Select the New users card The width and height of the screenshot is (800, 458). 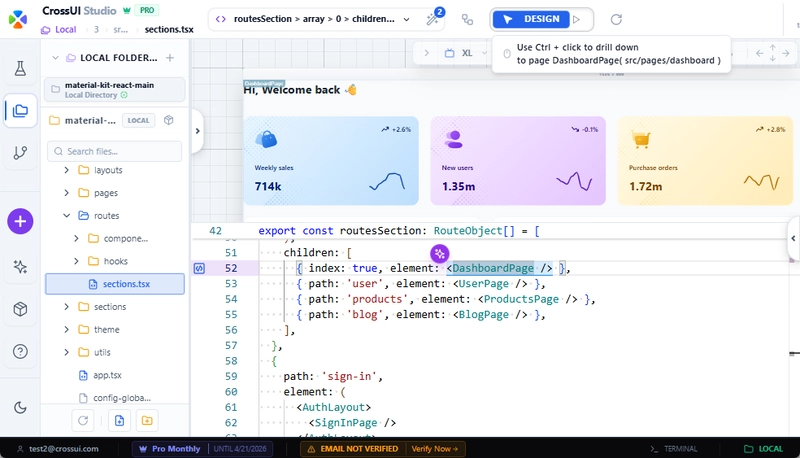click(518, 161)
